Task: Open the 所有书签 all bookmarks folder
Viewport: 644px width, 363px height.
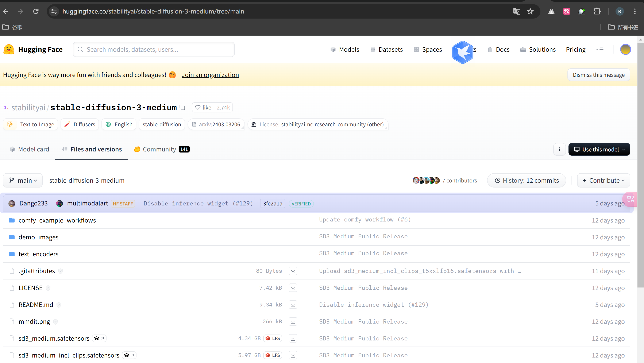Action: [x=623, y=27]
